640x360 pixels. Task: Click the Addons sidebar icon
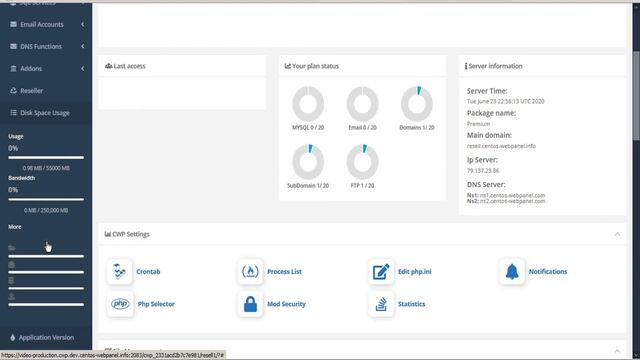click(x=13, y=68)
